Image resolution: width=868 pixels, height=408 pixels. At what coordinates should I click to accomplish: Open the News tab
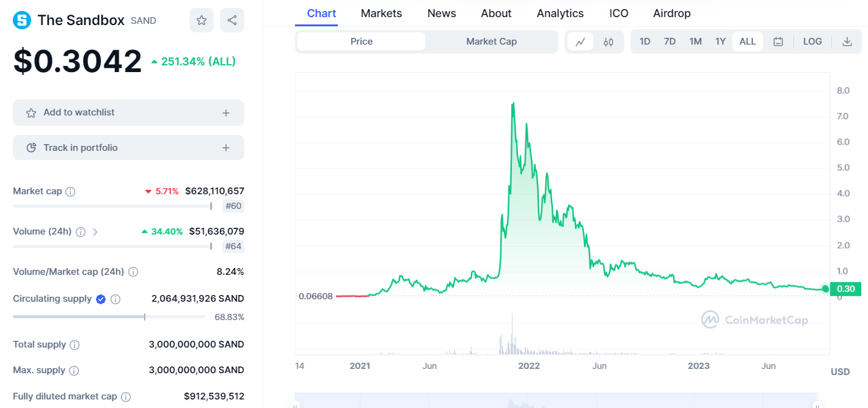[442, 13]
